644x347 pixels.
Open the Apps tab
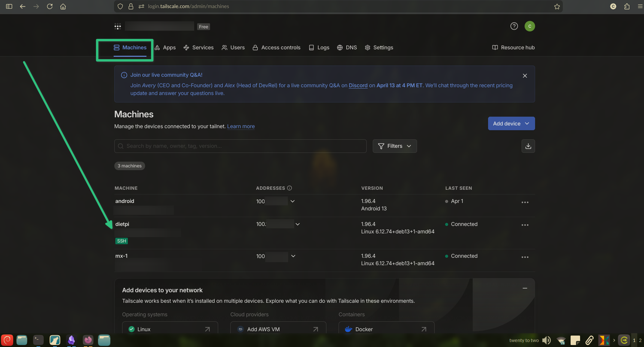tap(165, 48)
